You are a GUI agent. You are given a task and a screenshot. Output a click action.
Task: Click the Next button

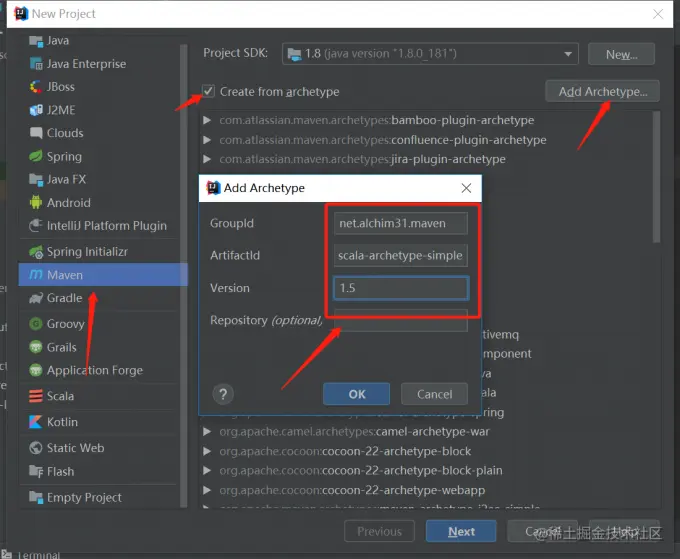[461, 531]
